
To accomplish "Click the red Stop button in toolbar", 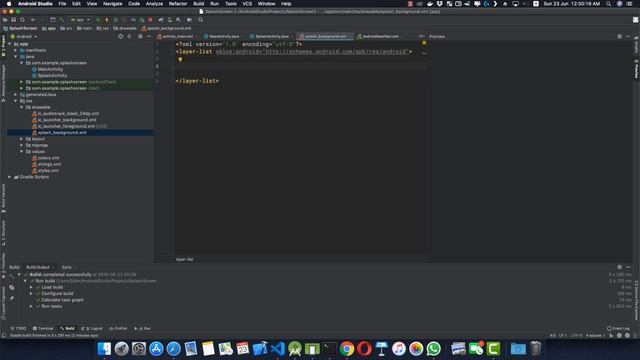I will point(150,20).
